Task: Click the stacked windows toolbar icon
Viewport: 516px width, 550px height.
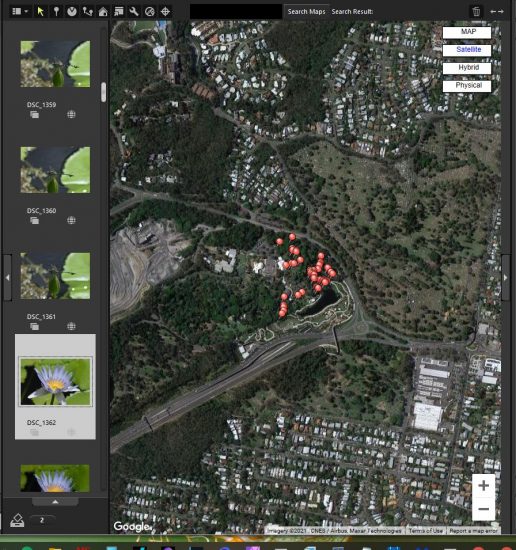Action: tap(119, 12)
